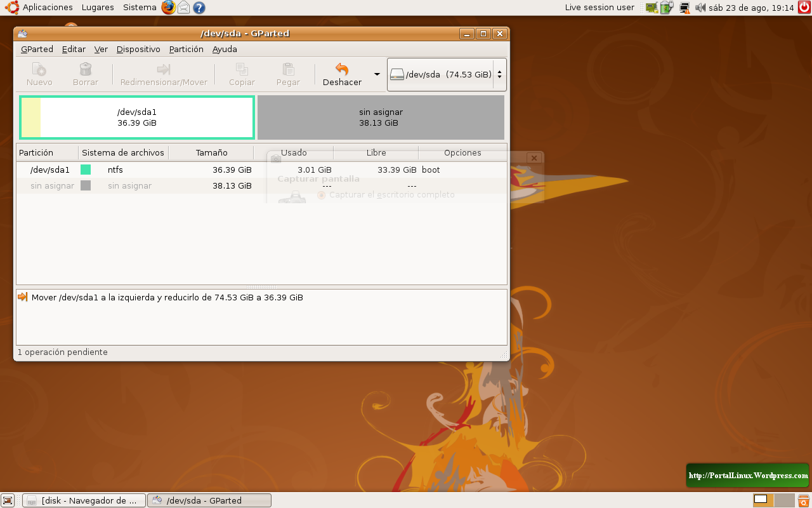The width and height of the screenshot is (812, 508).
Task: Click the Libre column header
Action: pos(376,152)
